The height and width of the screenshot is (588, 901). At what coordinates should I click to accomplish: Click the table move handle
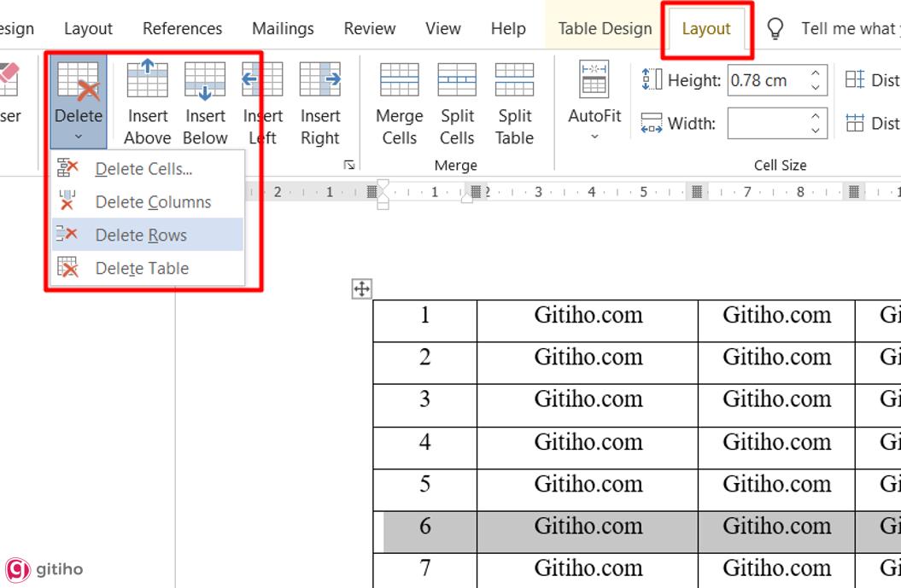tap(362, 288)
